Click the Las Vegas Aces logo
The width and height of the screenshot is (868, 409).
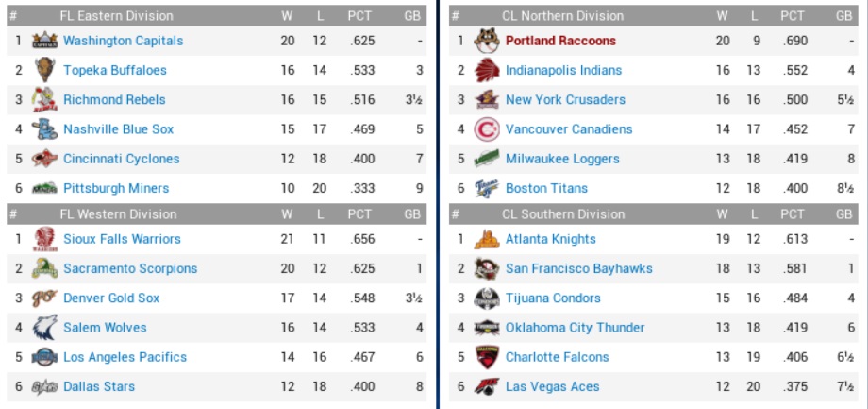point(486,386)
